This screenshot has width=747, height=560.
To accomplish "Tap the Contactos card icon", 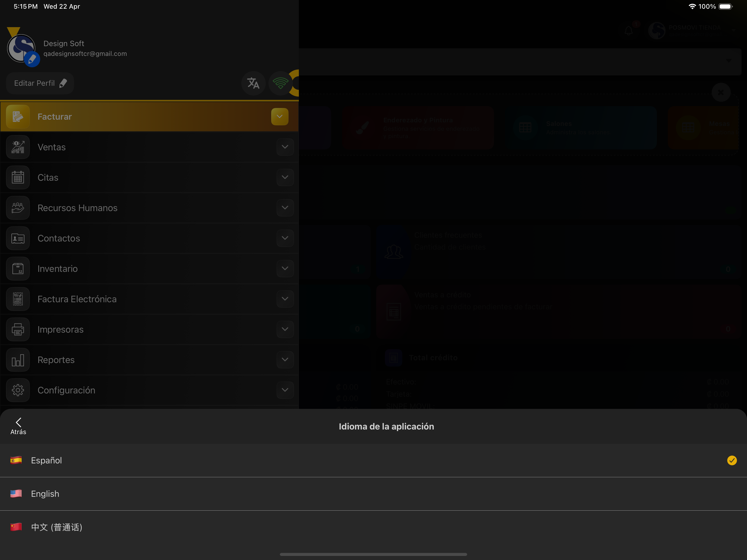I will click(18, 238).
